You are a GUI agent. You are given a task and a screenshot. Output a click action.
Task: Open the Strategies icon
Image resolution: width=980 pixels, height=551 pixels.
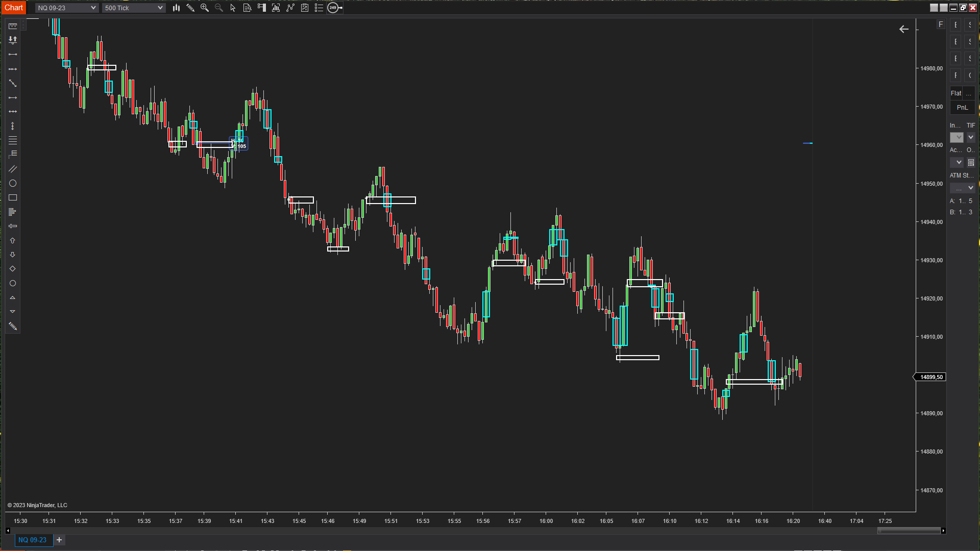[x=305, y=8]
